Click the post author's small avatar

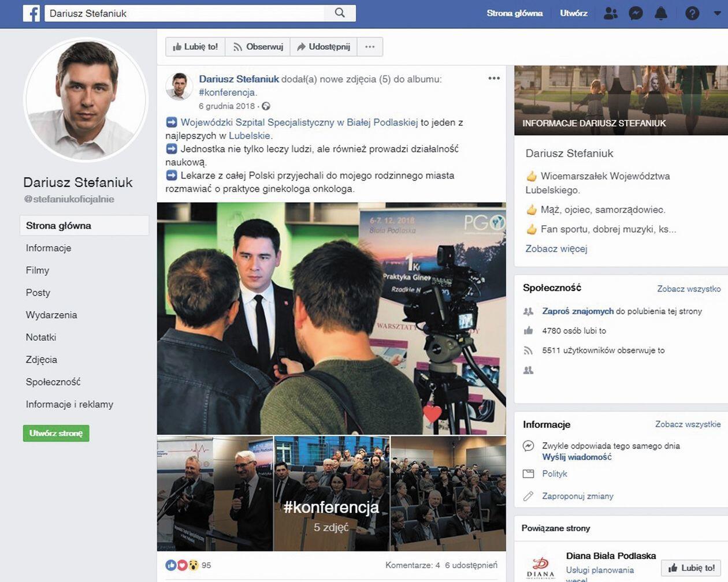click(179, 86)
